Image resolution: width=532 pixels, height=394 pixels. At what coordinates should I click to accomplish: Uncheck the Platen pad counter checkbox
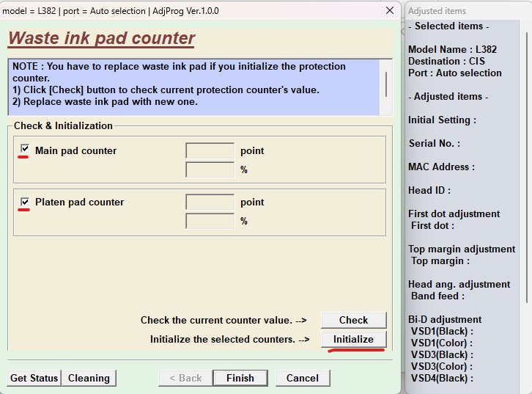pos(26,201)
